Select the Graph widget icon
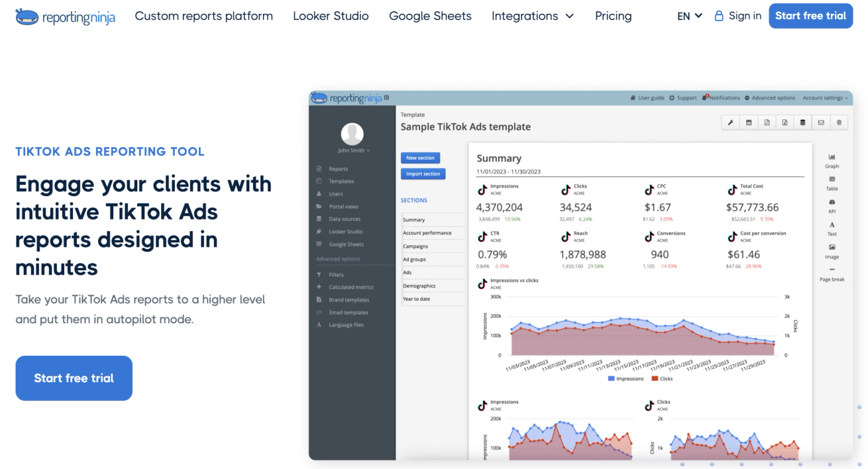Screen dimensions: 868x469 tap(832, 158)
